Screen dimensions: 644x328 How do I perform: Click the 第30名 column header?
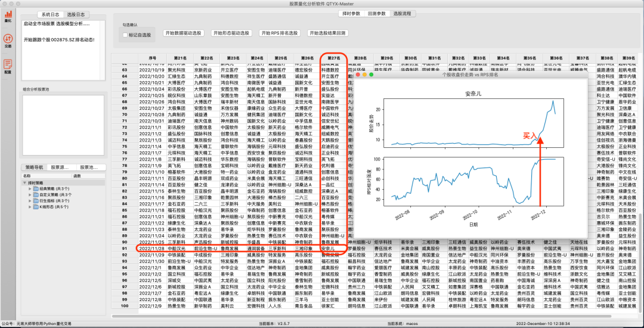(410, 58)
